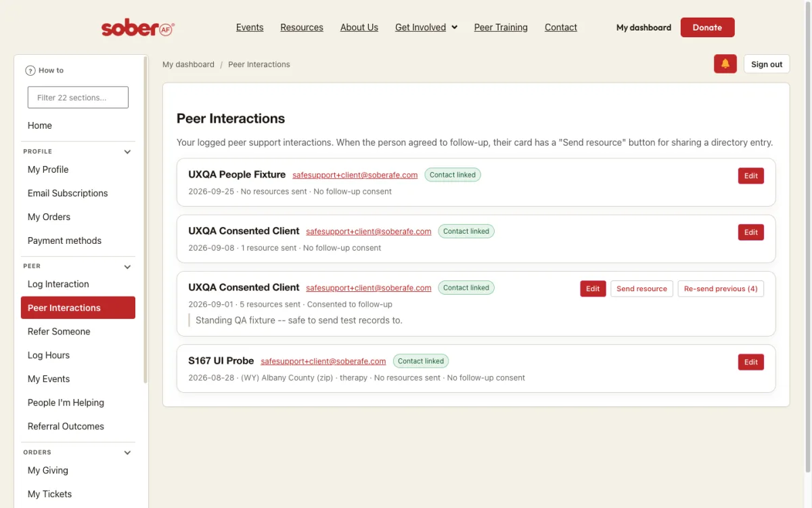Screen dimensions: 812x508
Task: Click the Sign out button
Action: [x=767, y=64]
